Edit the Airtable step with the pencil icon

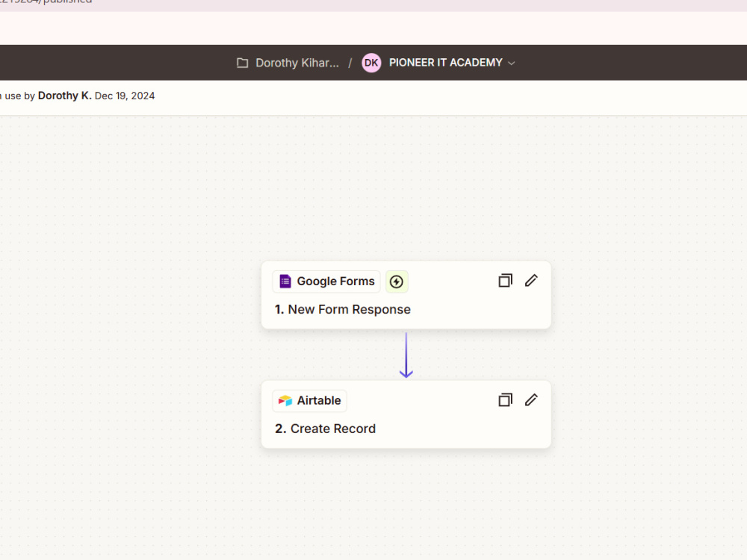[x=531, y=400]
